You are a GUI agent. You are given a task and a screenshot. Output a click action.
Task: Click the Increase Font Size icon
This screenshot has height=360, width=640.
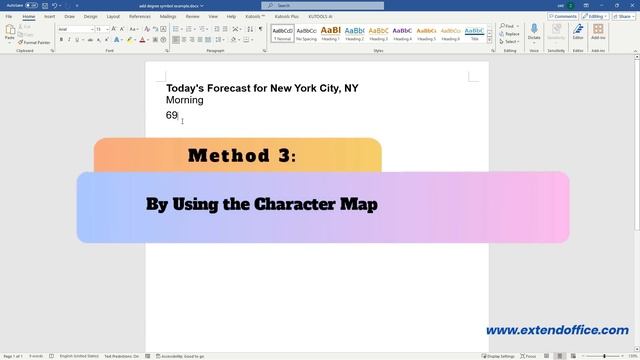[114, 29]
